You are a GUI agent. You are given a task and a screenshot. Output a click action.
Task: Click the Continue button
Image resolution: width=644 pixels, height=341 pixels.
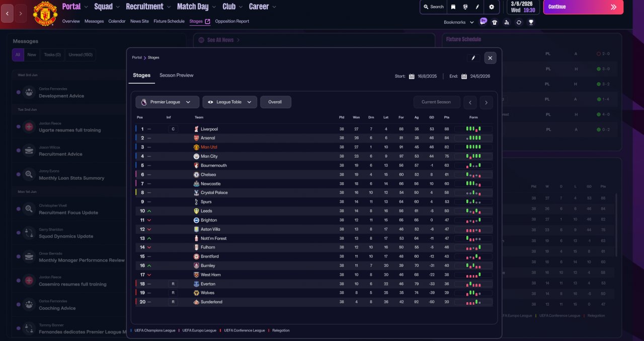[x=583, y=7]
